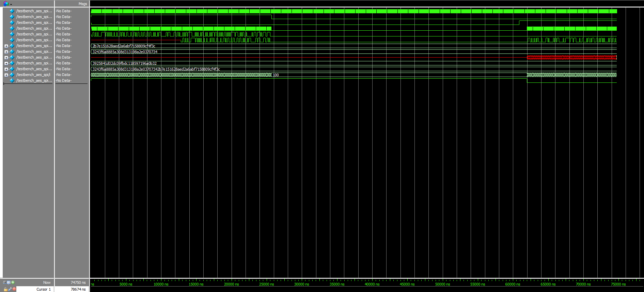Viewport: 644px width, 292px height.
Task: Click the Now time value 74750 ns
Action: click(78, 282)
